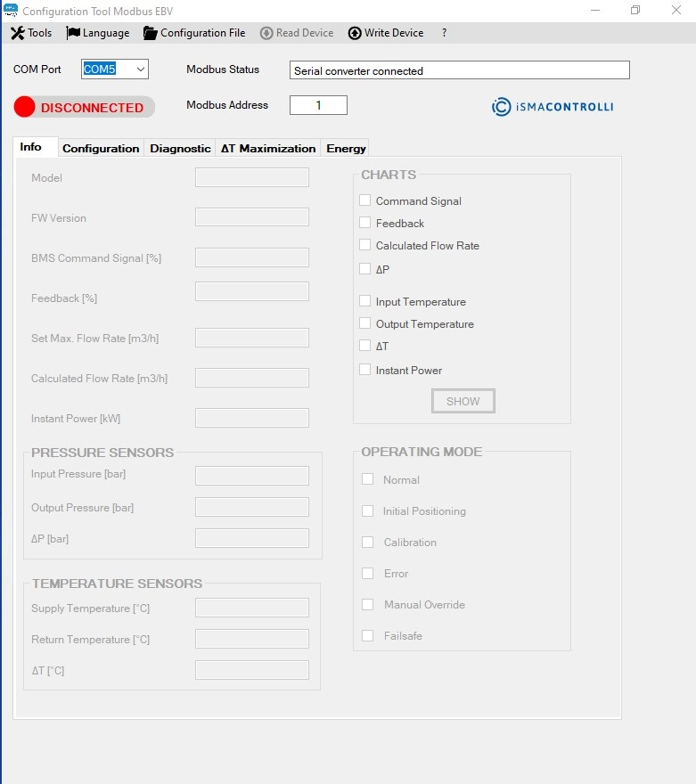This screenshot has height=784, width=696.
Task: Click the Language flag icon
Action: point(73,33)
